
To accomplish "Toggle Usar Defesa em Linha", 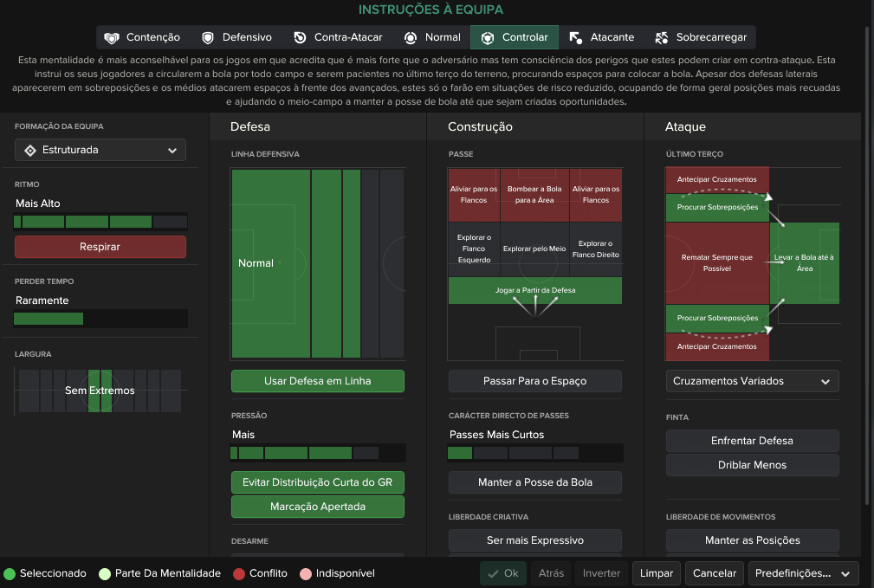I will [x=318, y=381].
